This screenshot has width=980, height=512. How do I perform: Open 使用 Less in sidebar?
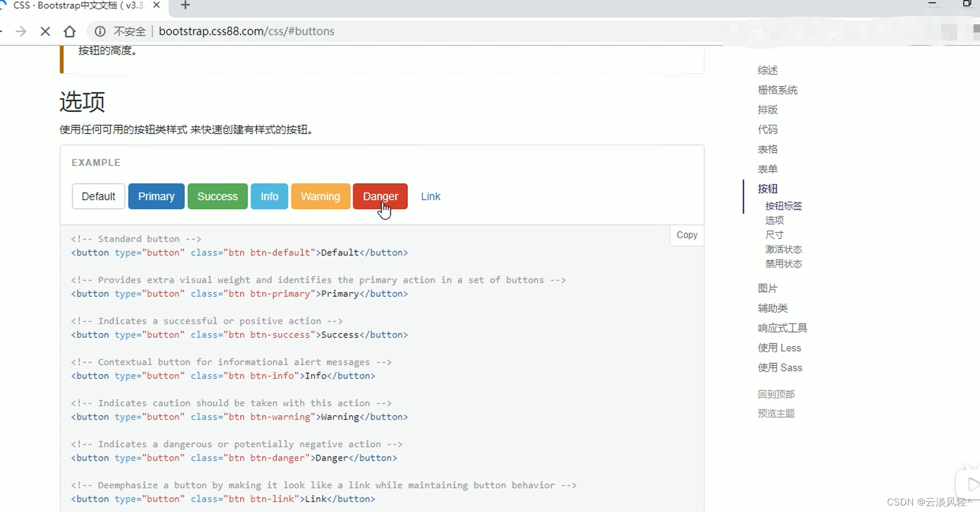tap(779, 348)
